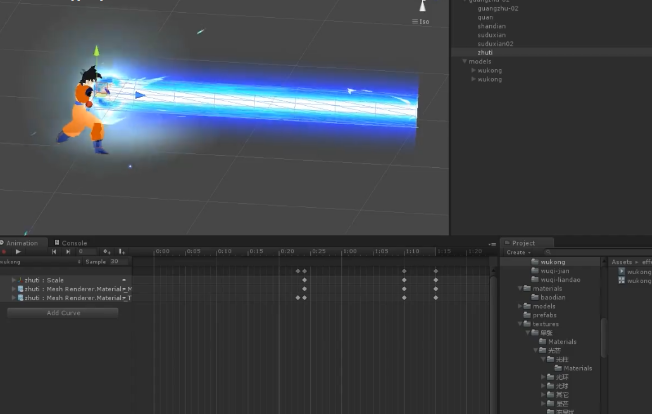Click the Project search field

(598, 252)
